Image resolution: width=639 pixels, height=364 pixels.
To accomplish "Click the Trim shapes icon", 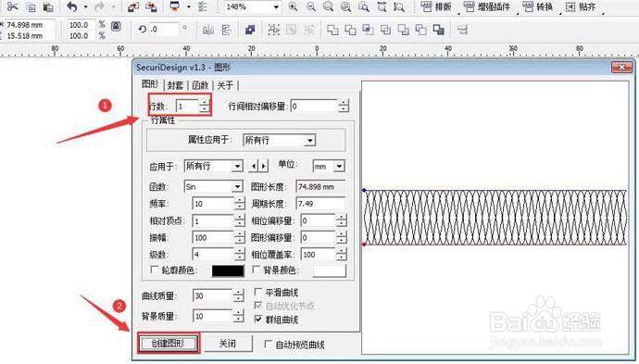I will [x=350, y=30].
